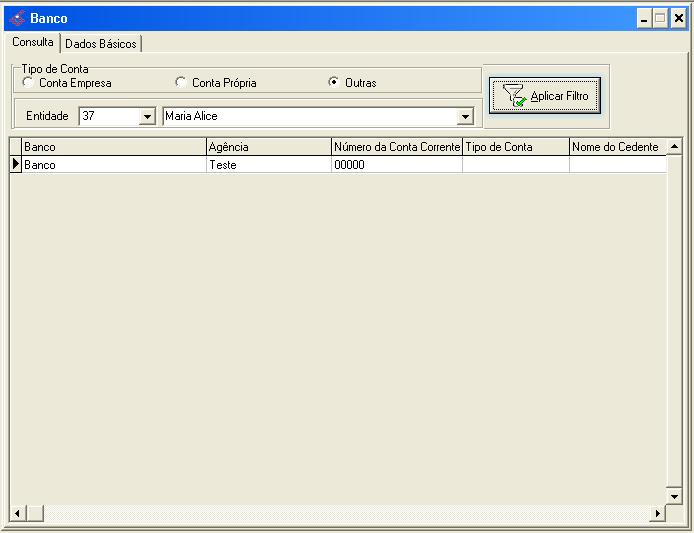This screenshot has height=533, width=694.
Task: Click the funnel filter icon
Action: [514, 97]
